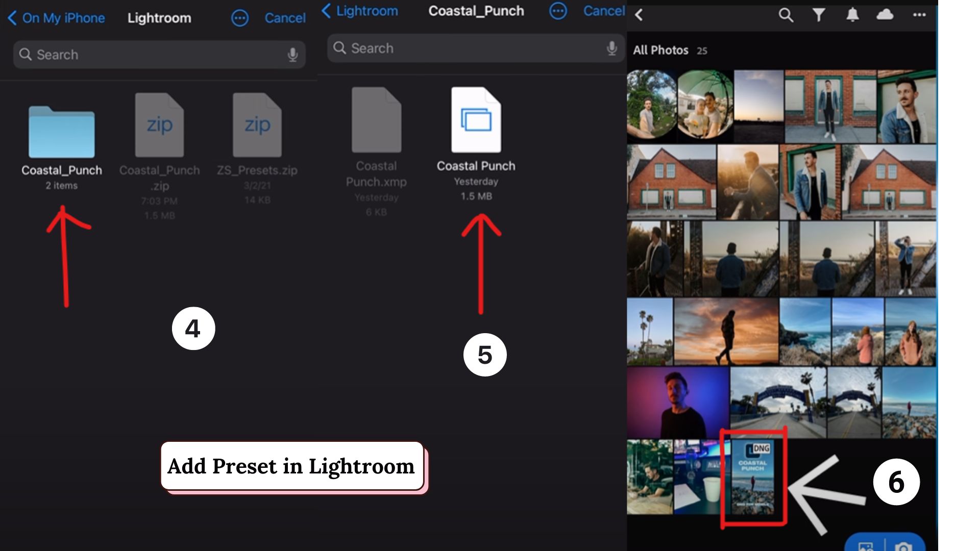
Task: Open the Coastal Punch DNG file
Action: click(476, 120)
